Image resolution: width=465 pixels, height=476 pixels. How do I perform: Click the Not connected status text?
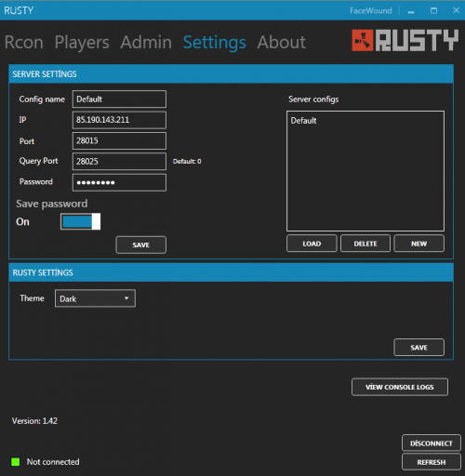[x=53, y=462]
